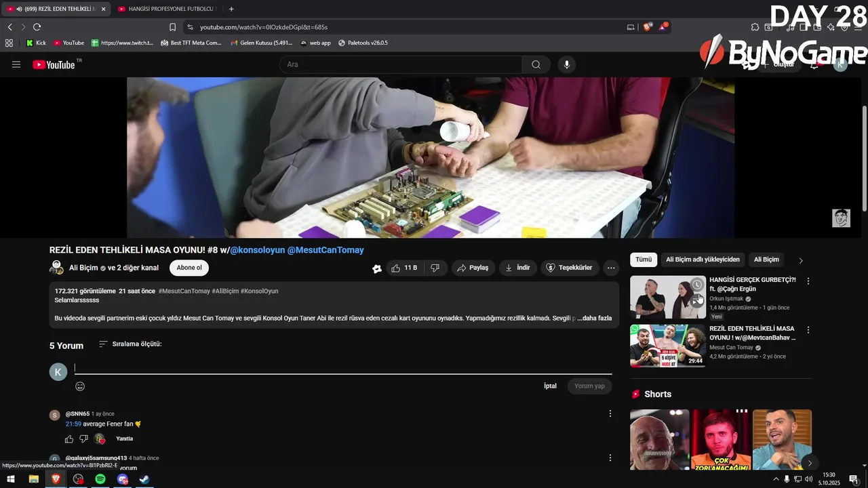The image size is (868, 488).
Task: Like the video (11 B thumbs up)
Action: [x=404, y=268]
